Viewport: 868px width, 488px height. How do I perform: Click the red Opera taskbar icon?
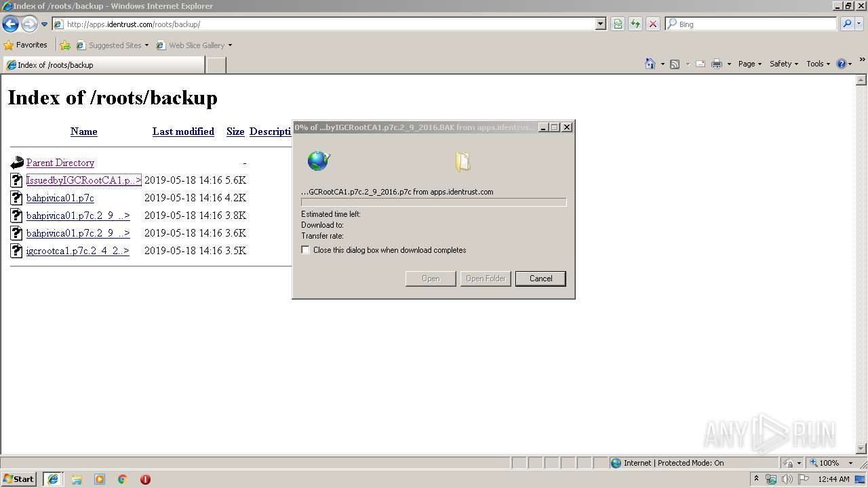(145, 479)
